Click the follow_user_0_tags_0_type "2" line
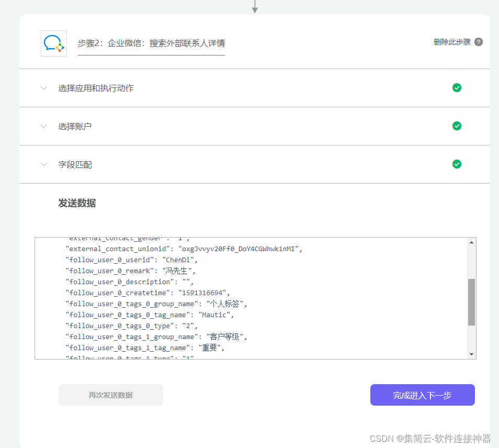Screen dimensions: 499x448 (131, 326)
